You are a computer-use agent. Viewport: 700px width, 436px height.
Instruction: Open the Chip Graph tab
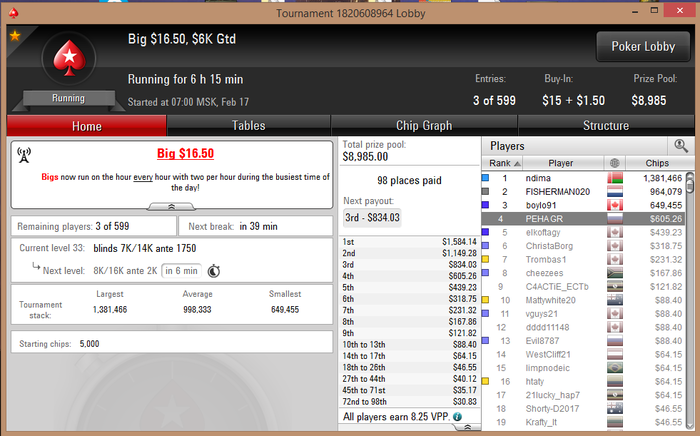pyautogui.click(x=424, y=125)
